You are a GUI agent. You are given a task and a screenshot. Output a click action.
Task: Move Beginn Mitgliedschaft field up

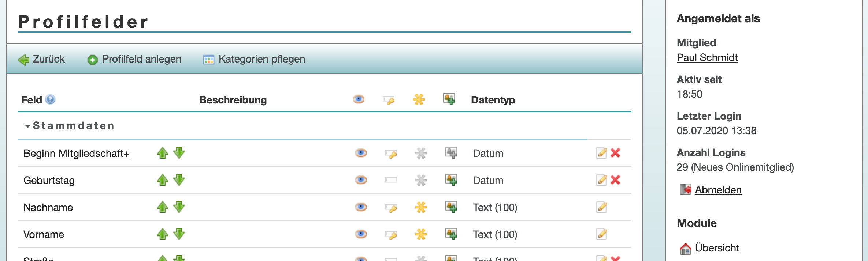tap(162, 153)
